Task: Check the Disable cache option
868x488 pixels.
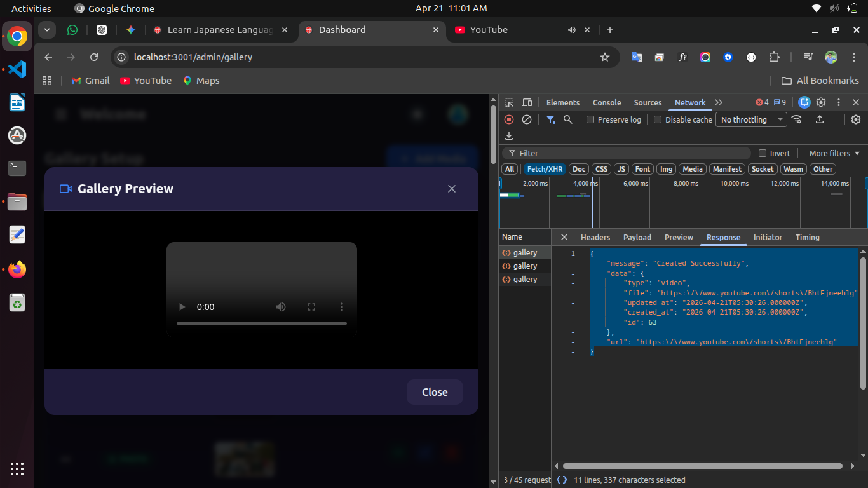Action: pos(658,119)
